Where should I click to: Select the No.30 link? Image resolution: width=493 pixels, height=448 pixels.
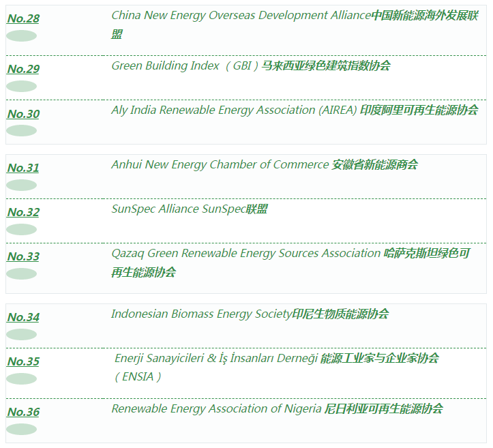(23, 114)
